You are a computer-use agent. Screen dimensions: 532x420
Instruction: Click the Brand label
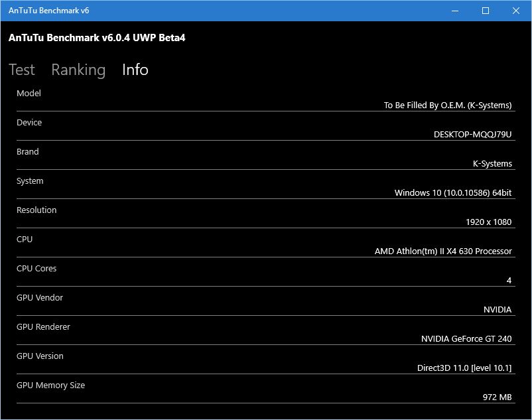[28, 152]
